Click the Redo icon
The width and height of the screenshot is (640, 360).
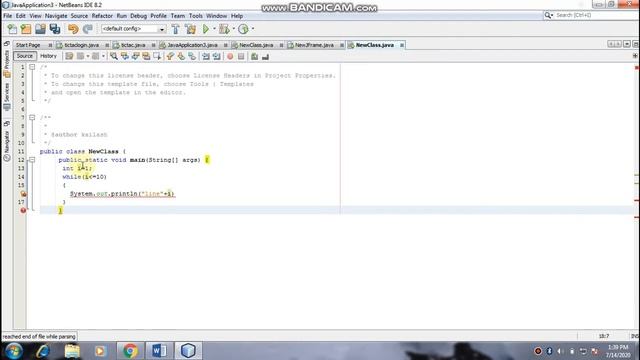[x=87, y=29]
